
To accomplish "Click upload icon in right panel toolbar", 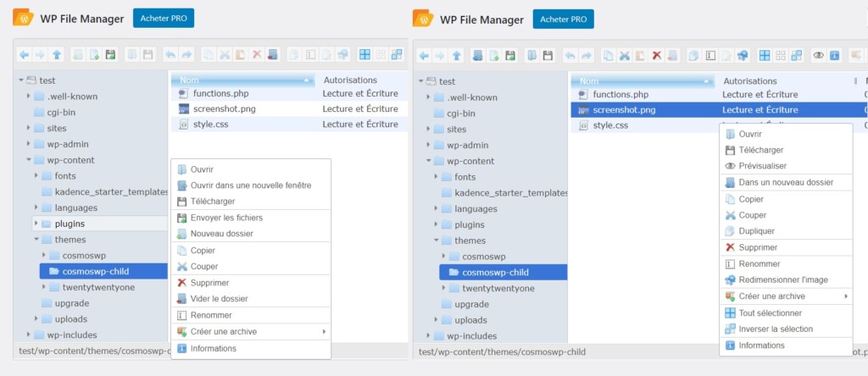I will click(510, 56).
